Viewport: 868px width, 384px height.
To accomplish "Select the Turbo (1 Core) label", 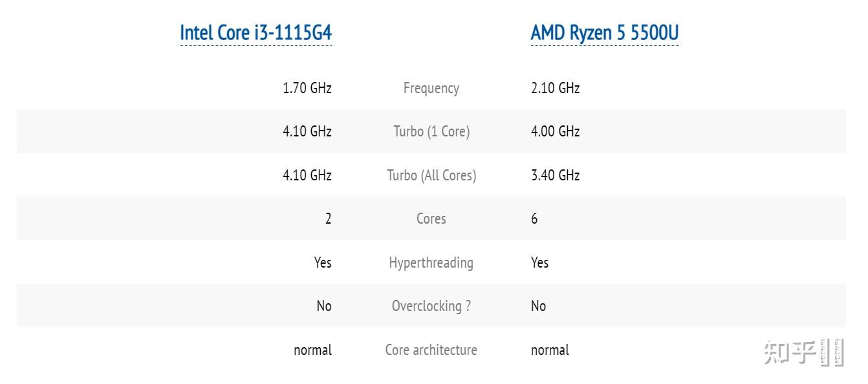I will click(x=431, y=131).
